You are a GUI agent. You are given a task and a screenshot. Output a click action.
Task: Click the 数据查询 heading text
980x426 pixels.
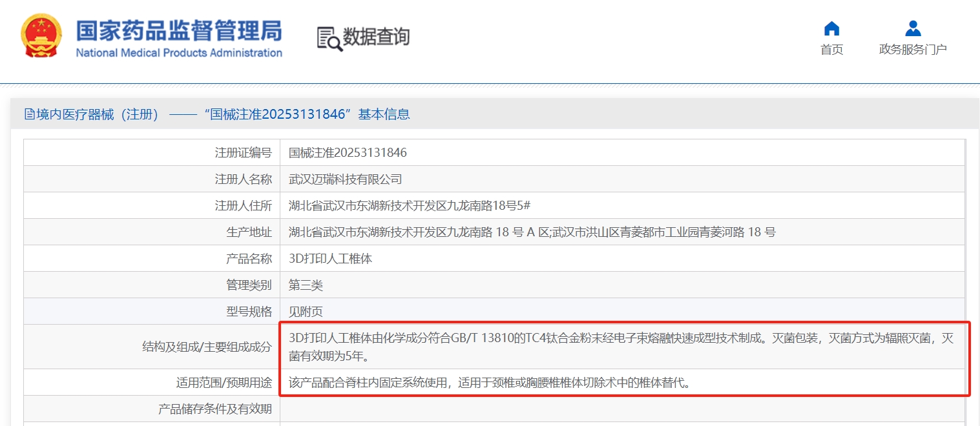pos(376,37)
